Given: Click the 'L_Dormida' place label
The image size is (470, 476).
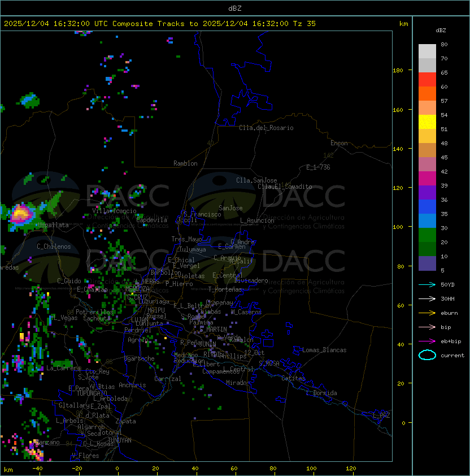Looking at the screenshot, I should (321, 393).
